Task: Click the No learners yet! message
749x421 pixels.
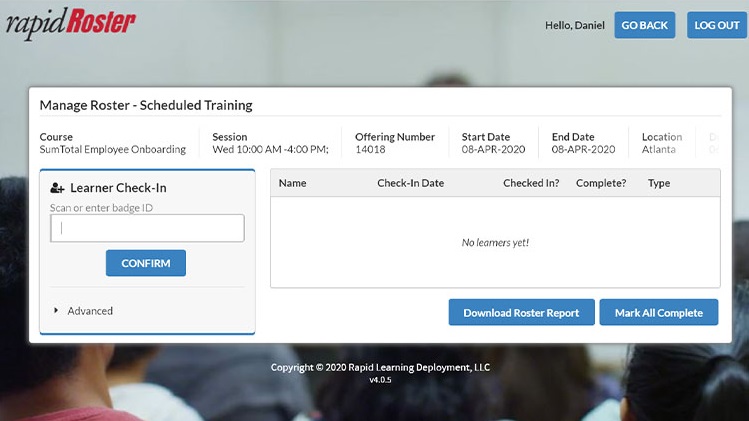Action: coord(495,243)
